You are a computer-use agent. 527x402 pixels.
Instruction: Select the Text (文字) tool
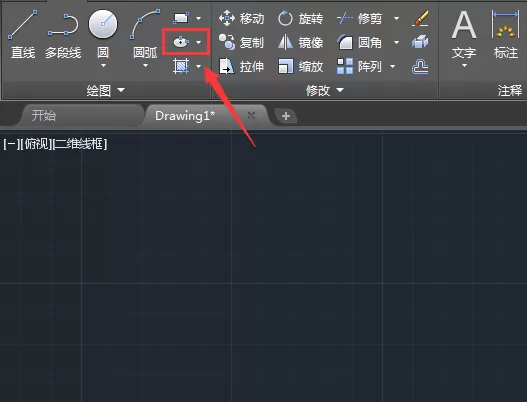pyautogui.click(x=464, y=34)
